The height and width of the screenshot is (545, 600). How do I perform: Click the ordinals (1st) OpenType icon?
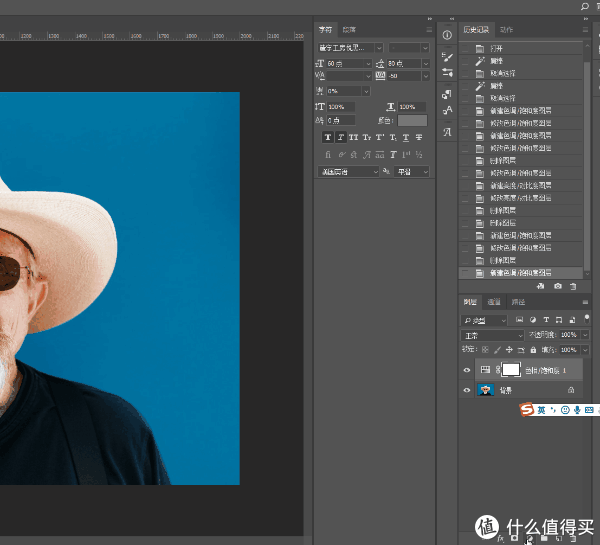point(406,155)
